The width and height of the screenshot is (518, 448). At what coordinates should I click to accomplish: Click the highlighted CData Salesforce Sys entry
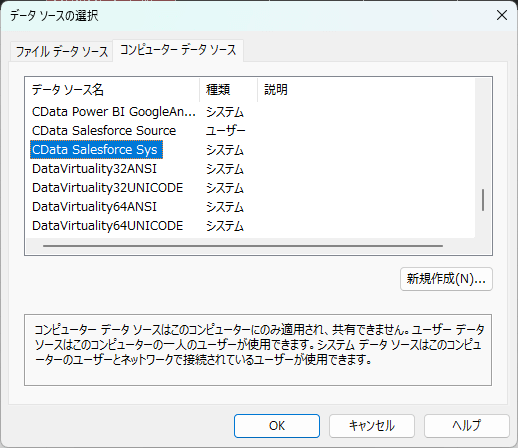point(96,150)
